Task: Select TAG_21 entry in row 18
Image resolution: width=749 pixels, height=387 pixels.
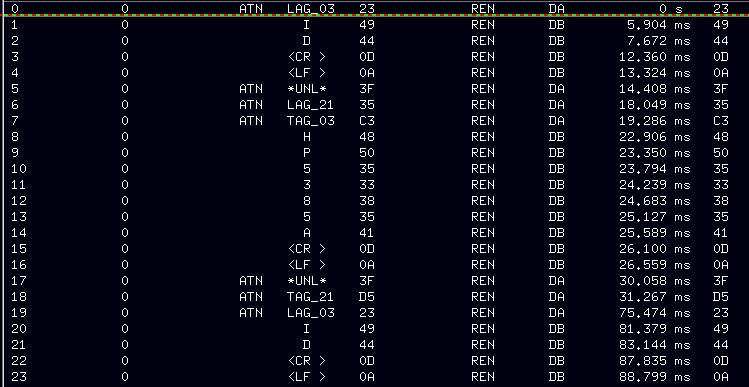Action: pyautogui.click(x=310, y=297)
